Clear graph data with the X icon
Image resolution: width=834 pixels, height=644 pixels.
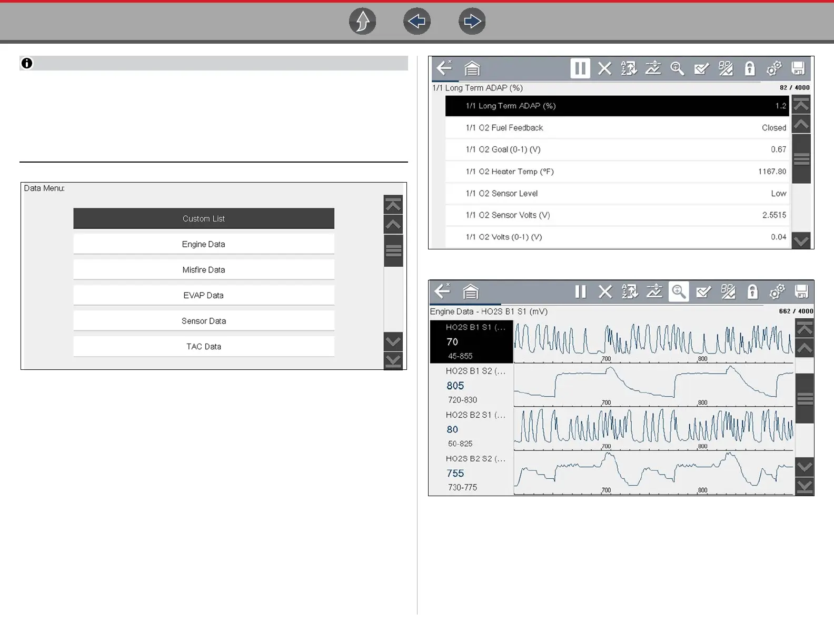(x=605, y=291)
